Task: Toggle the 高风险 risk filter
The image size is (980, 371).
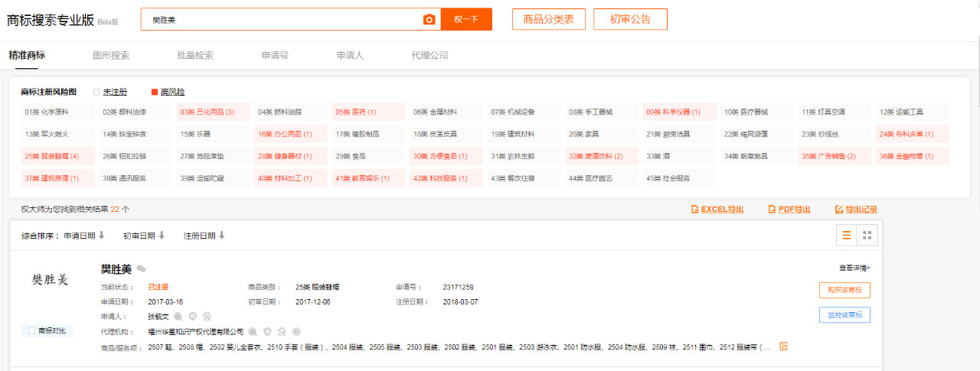Action: [155, 92]
